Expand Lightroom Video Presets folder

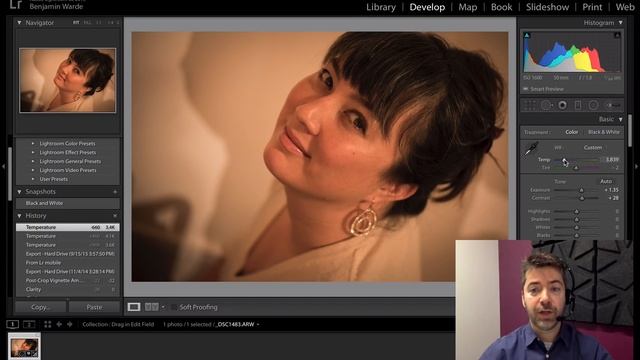tap(33, 170)
